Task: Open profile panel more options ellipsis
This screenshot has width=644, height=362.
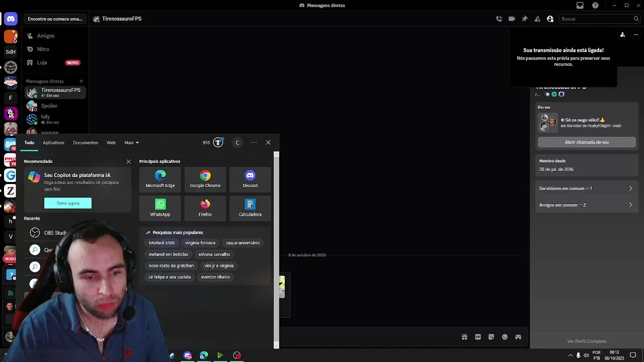Action: tap(636, 35)
